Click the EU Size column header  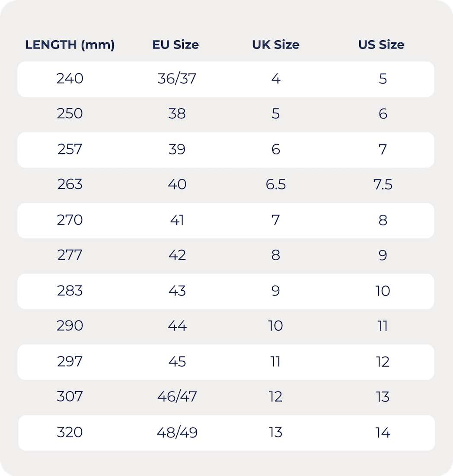click(x=175, y=45)
